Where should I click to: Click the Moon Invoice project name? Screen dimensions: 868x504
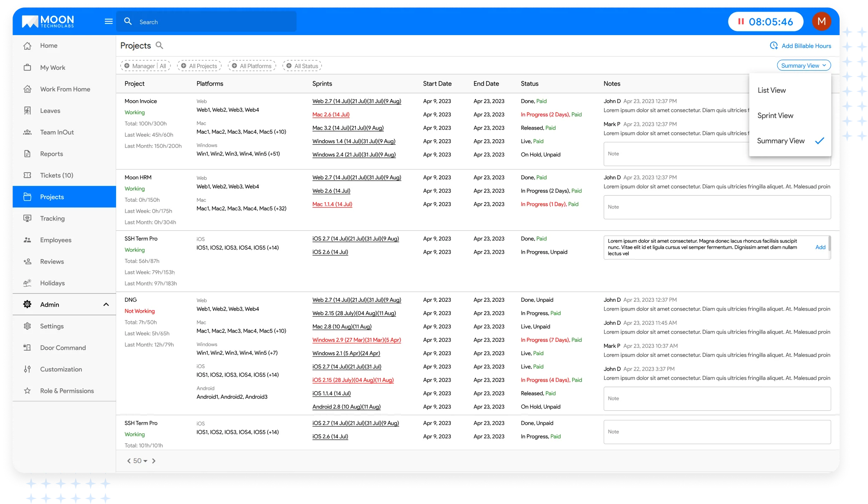click(141, 101)
